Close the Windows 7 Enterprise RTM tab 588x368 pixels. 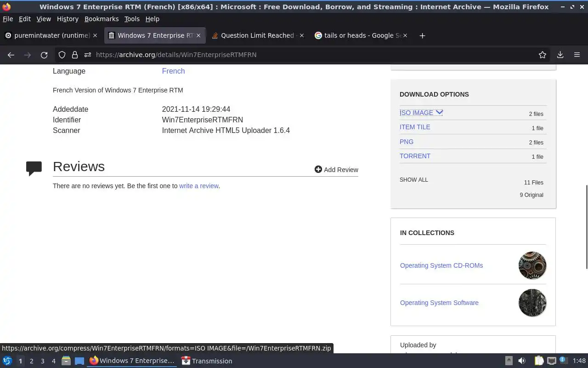pos(198,35)
